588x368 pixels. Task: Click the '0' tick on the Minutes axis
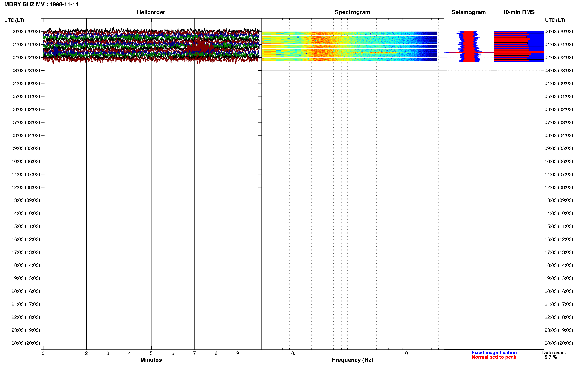(x=43, y=353)
